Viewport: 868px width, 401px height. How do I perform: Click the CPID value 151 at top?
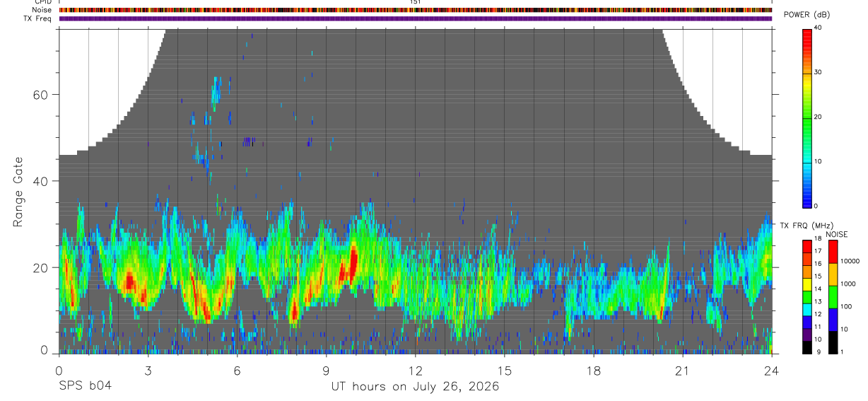click(x=414, y=2)
